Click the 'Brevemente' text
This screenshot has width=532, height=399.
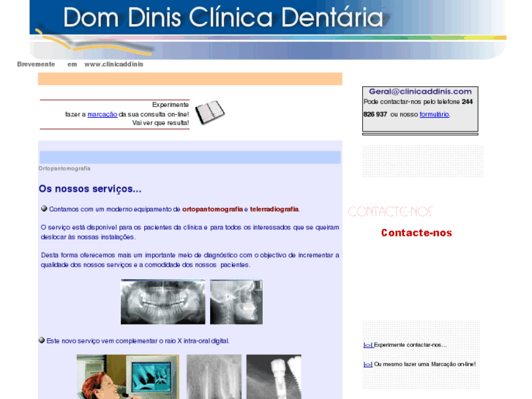tap(36, 64)
